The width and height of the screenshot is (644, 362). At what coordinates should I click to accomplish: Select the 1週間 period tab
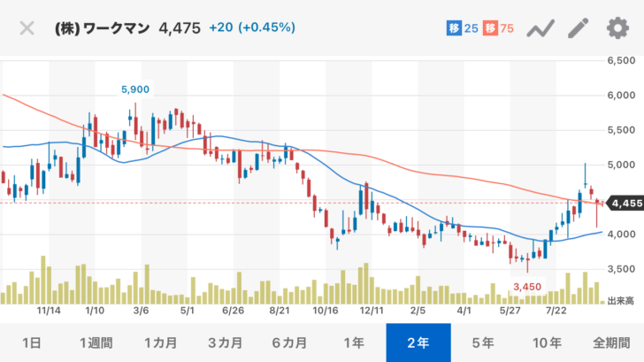(x=96, y=343)
